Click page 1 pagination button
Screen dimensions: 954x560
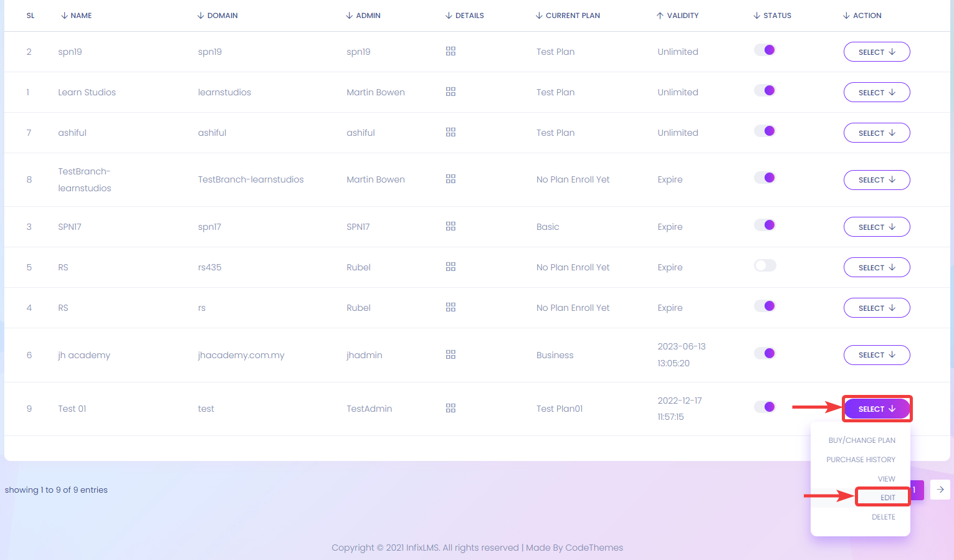tap(916, 490)
